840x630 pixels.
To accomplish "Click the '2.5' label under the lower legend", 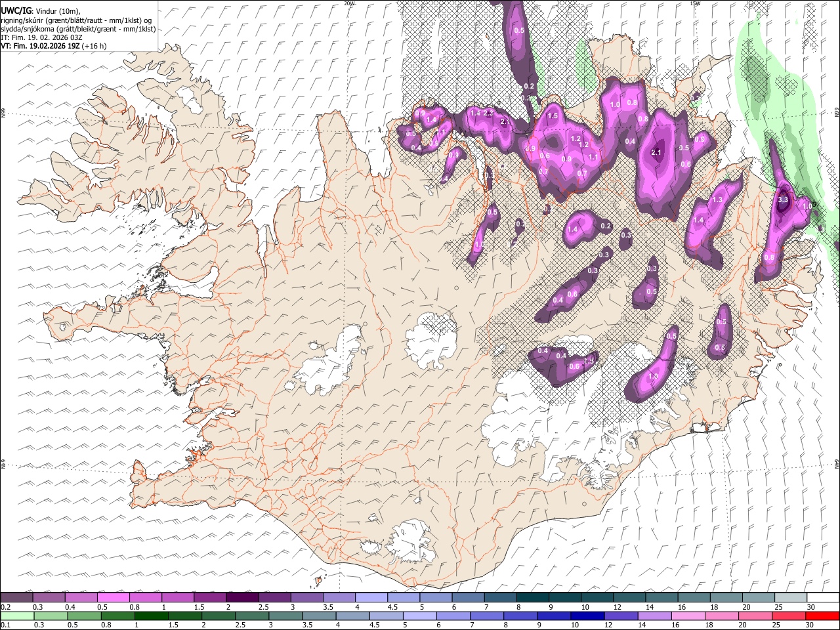I will (240, 625).
